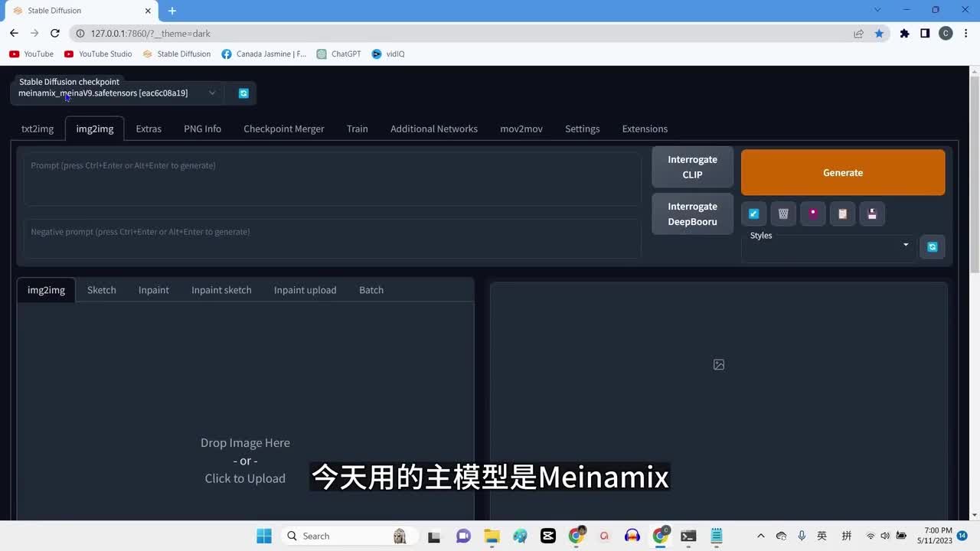Image resolution: width=980 pixels, height=551 pixels.
Task: Open the Inpaint sub-tab
Action: click(153, 290)
